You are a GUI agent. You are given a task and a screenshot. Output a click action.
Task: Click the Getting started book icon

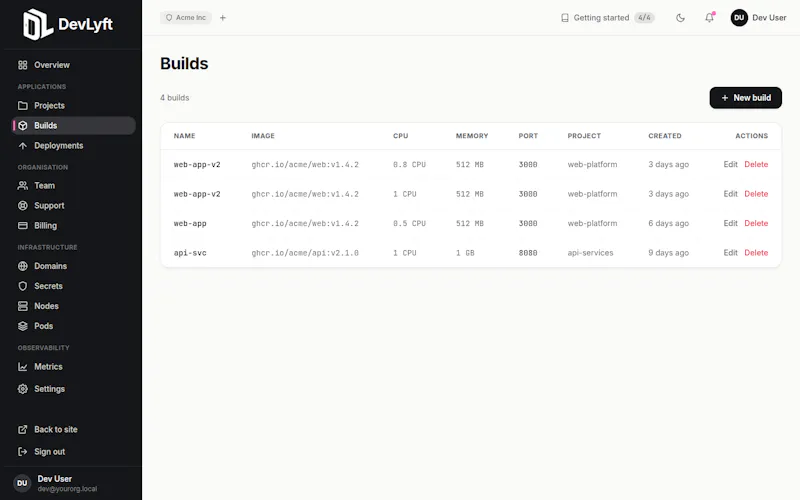coord(565,18)
